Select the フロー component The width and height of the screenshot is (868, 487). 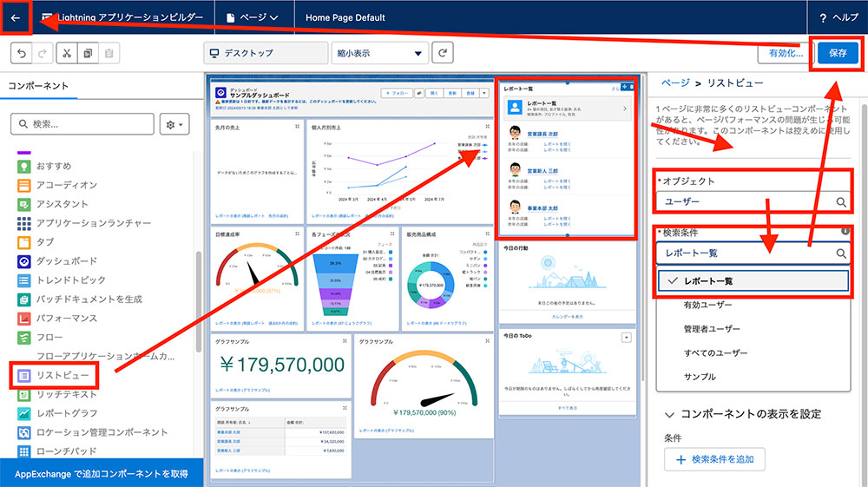pos(40,337)
